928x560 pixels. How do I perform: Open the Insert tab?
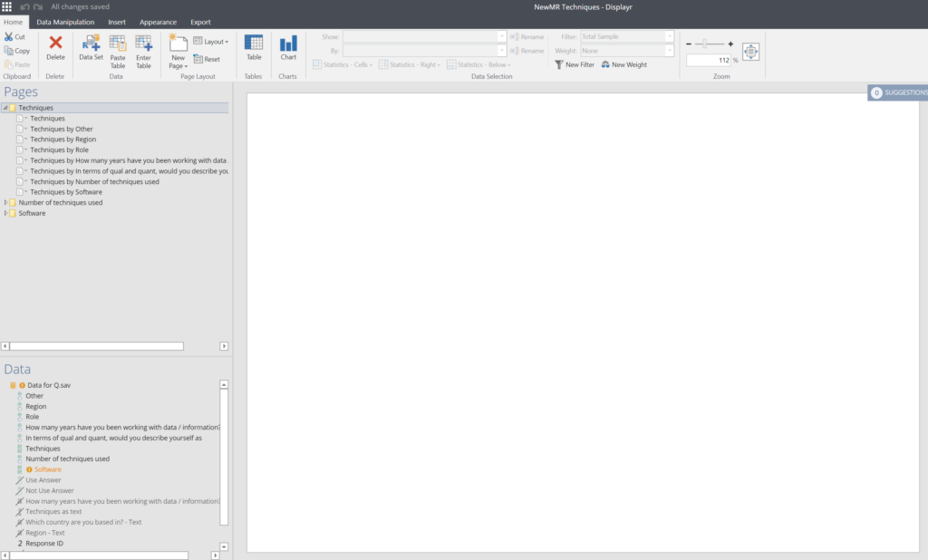tap(117, 22)
